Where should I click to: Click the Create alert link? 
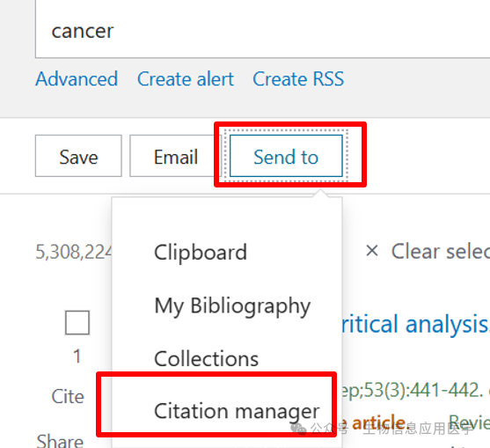coord(186,79)
